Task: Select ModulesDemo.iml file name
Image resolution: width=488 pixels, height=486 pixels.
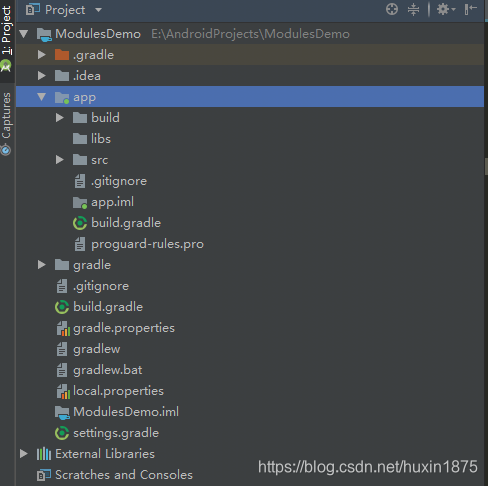Action: click(x=126, y=412)
